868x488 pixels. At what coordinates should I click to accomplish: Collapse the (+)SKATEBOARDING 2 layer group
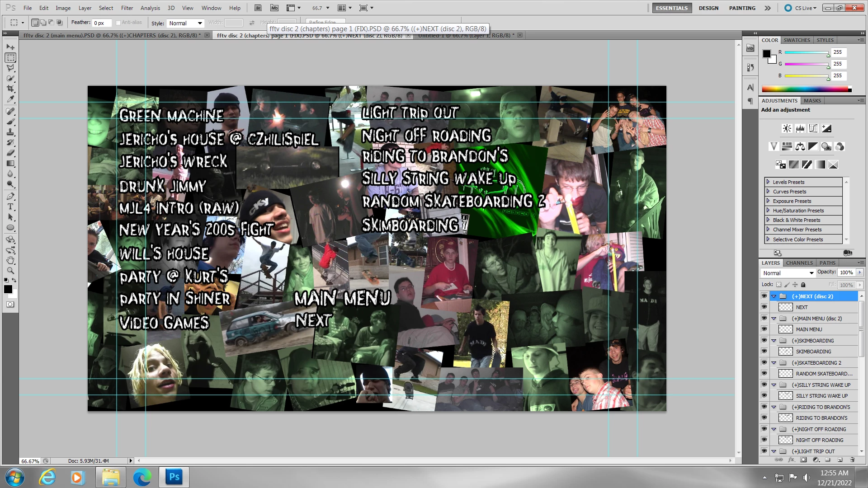pyautogui.click(x=774, y=363)
